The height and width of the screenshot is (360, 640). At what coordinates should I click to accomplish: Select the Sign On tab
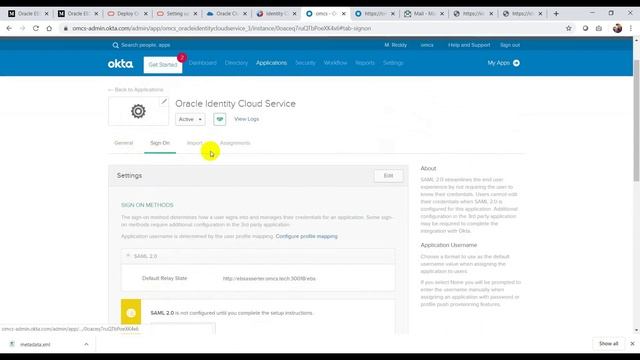click(160, 143)
